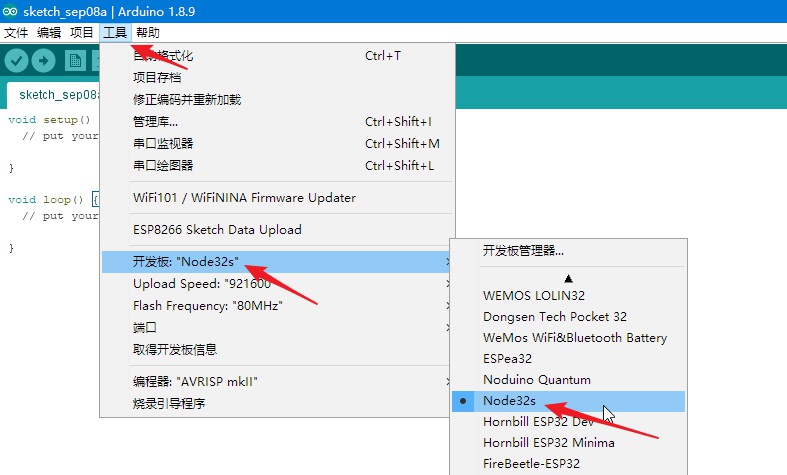
Task: Expand the 端口 port submenu
Action: [277, 328]
